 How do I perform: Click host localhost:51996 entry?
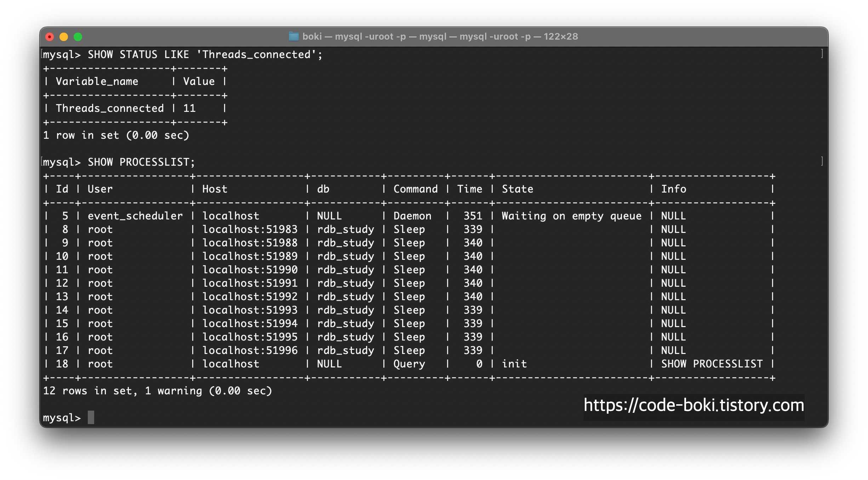[250, 350]
